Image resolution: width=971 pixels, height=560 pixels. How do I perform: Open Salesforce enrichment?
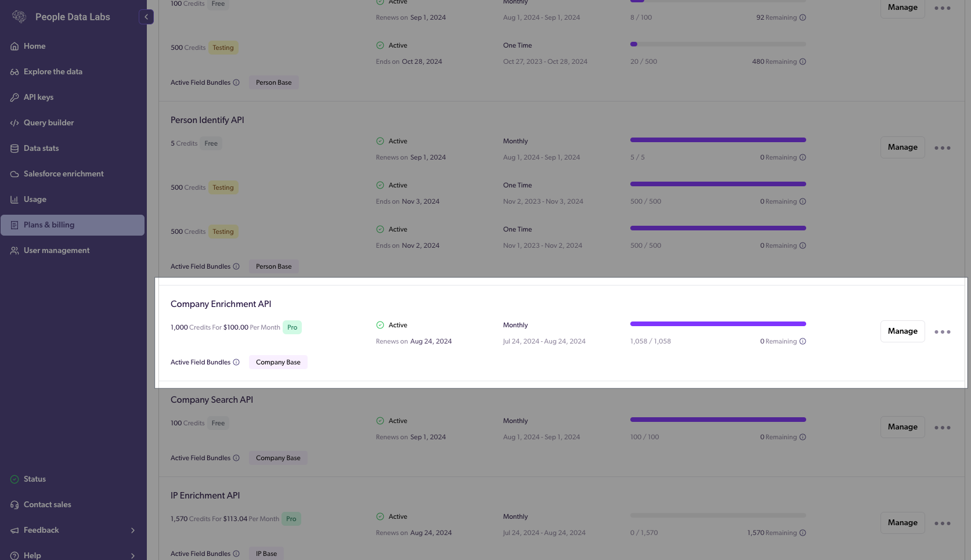point(73,174)
